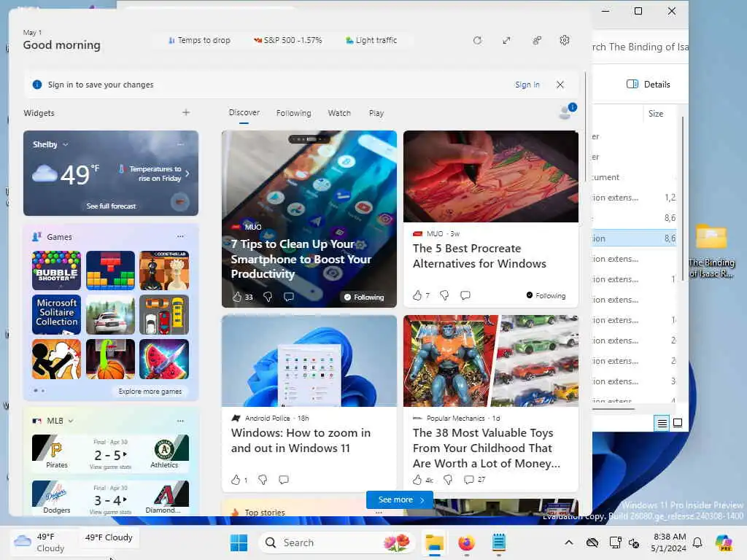View Pirates vs Athletics game stats
This screenshot has width=747, height=560.
(x=111, y=467)
